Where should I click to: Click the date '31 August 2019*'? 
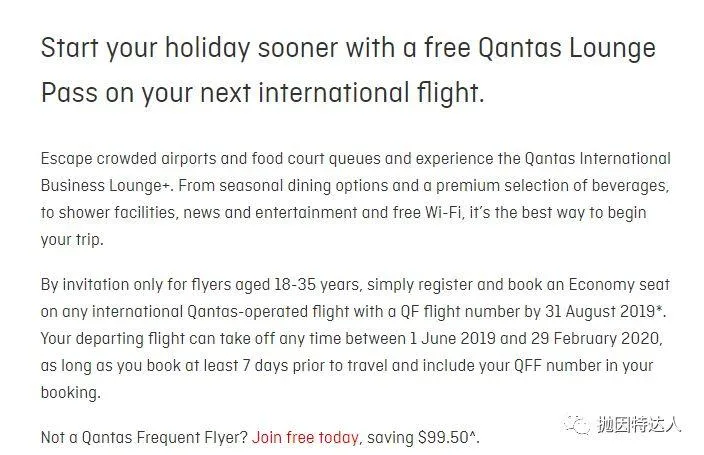click(x=605, y=311)
